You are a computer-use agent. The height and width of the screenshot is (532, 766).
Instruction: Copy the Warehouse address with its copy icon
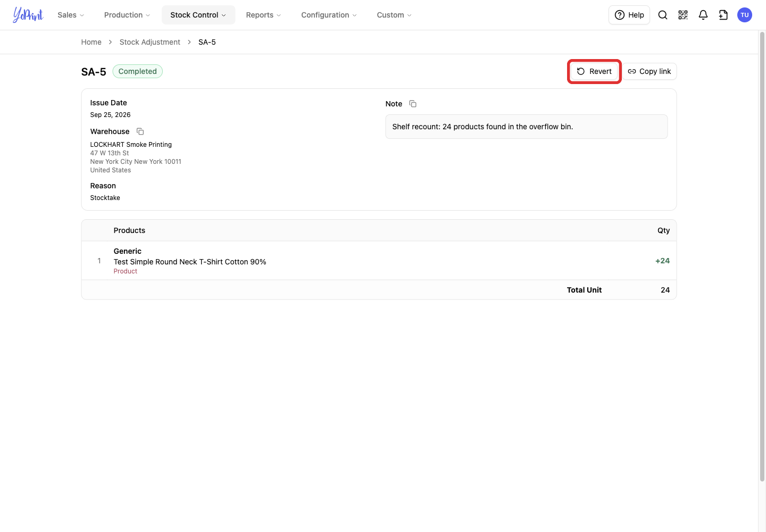140,131
